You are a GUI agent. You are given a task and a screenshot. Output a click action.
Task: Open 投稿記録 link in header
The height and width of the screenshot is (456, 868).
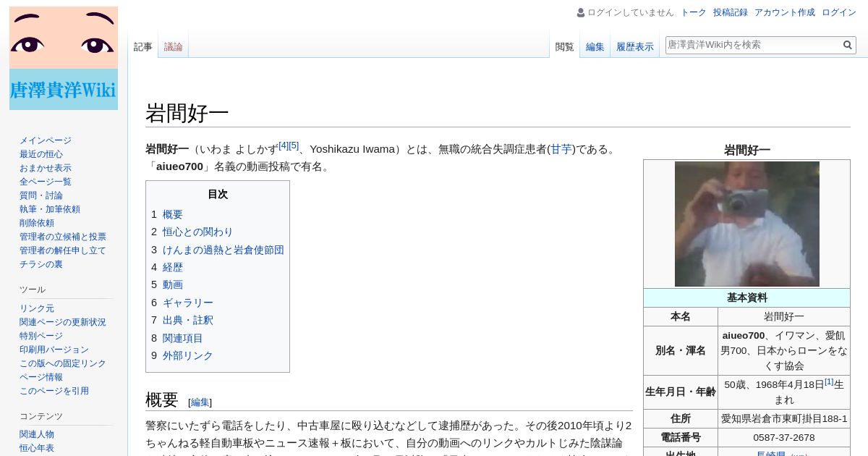click(731, 12)
